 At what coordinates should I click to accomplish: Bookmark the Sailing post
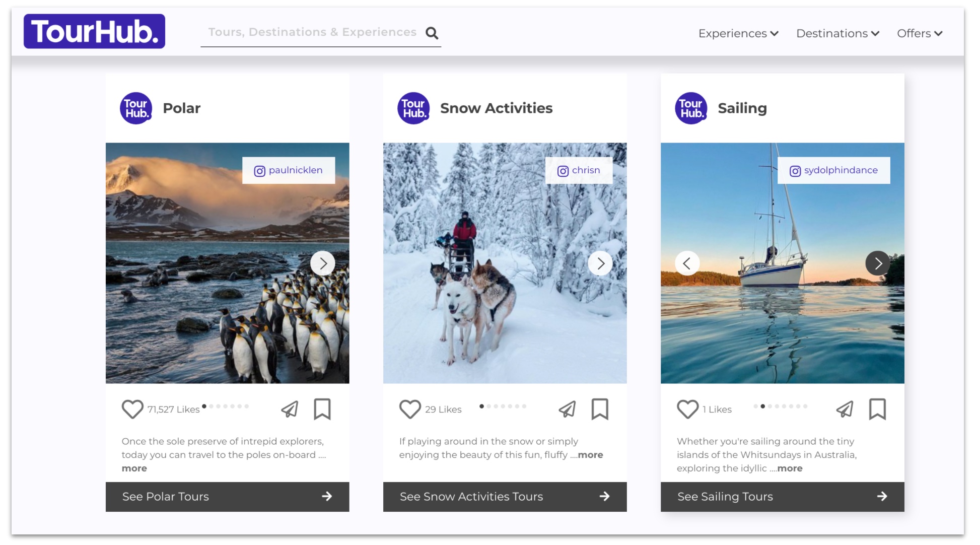pyautogui.click(x=877, y=409)
